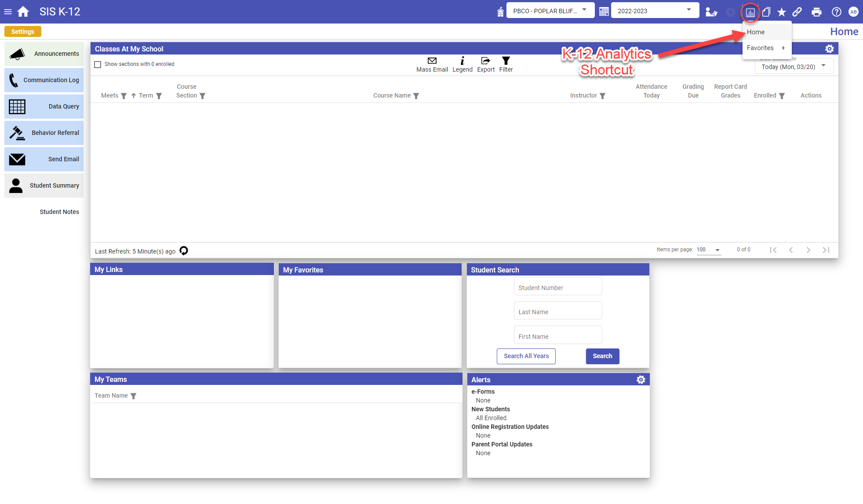Image resolution: width=863 pixels, height=504 pixels.
Task: Click the print icon in header
Action: (816, 12)
